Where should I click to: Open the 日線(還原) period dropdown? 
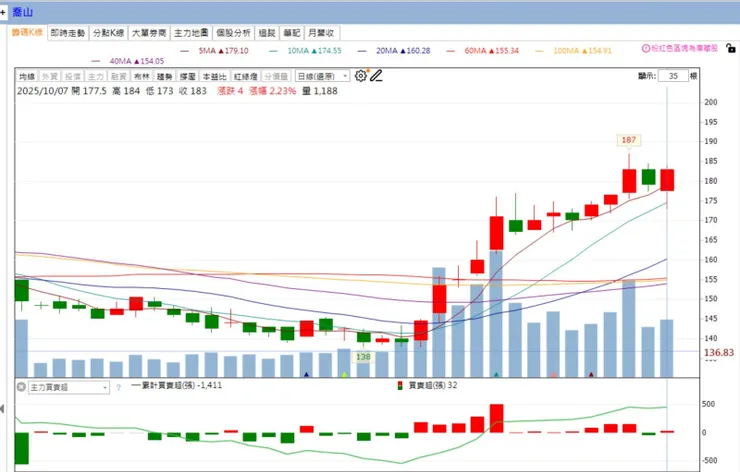pyautogui.click(x=322, y=76)
